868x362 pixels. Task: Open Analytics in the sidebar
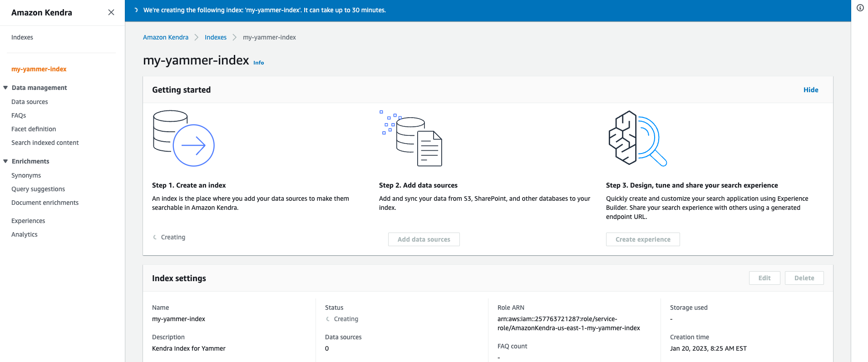point(25,234)
